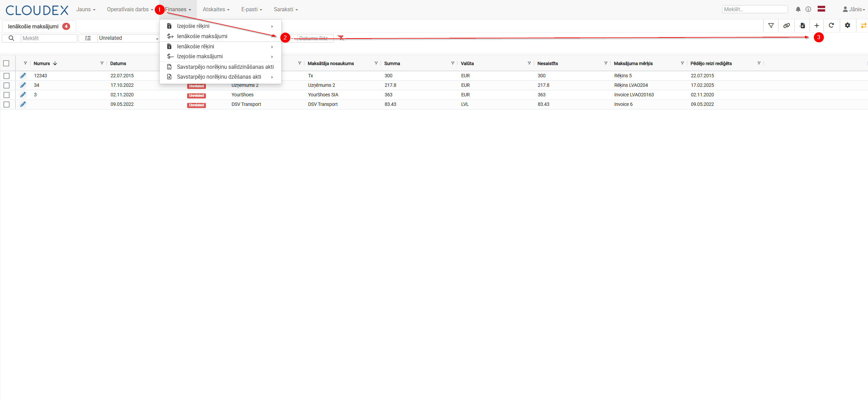This screenshot has height=399, width=868.
Task: Open the Atskaites dropdown menu
Action: [x=216, y=10]
